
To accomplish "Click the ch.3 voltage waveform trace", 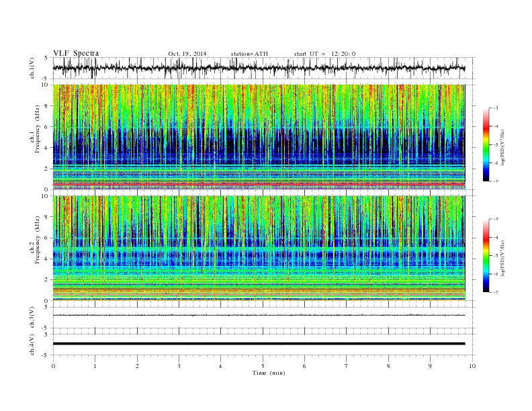I will point(259,315).
